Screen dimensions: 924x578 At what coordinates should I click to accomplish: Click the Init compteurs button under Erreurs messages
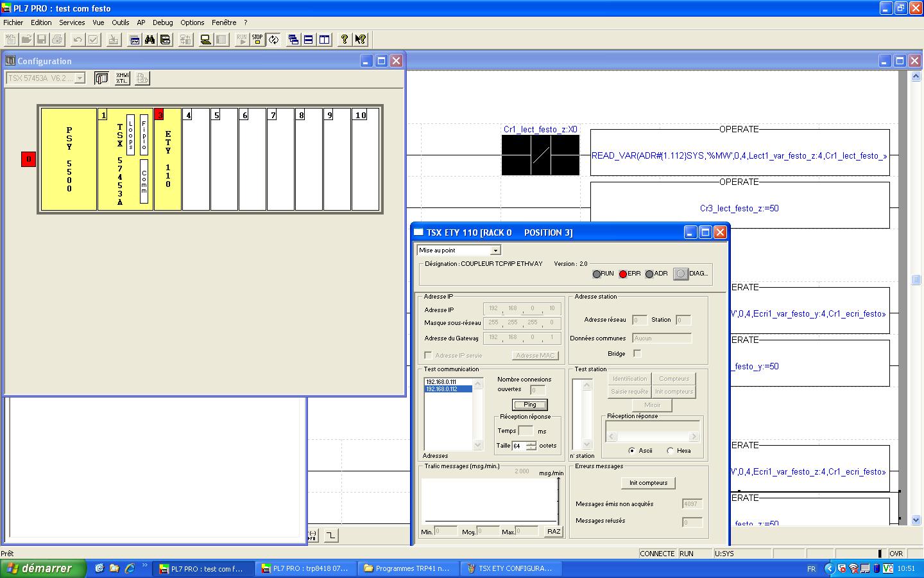pyautogui.click(x=648, y=483)
